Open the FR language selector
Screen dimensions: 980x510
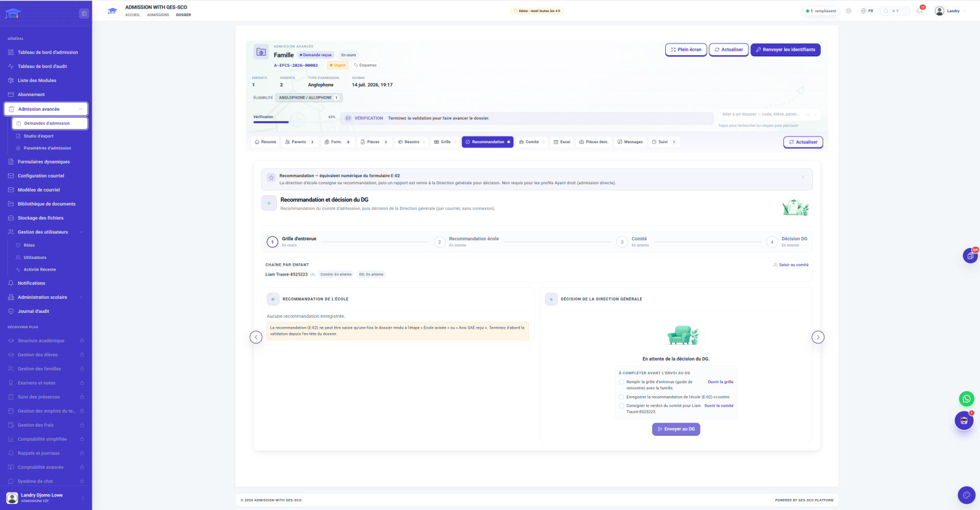click(x=867, y=11)
